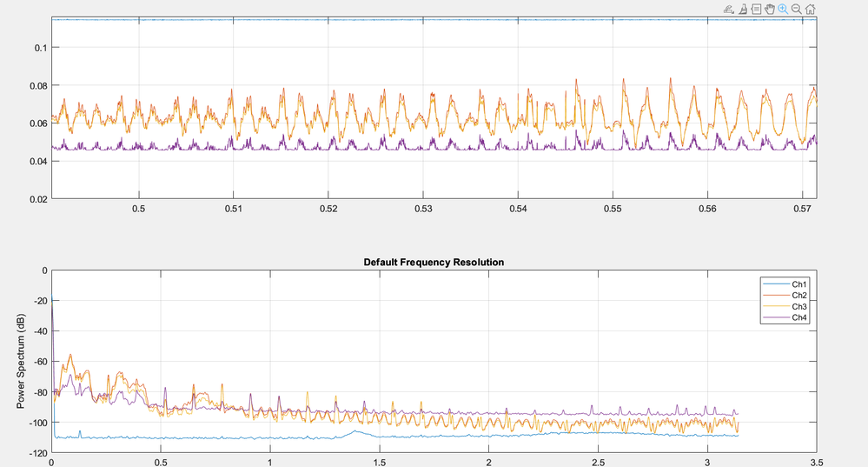Click the -60 y-axis tick label
The width and height of the screenshot is (868, 467).
[x=41, y=361]
